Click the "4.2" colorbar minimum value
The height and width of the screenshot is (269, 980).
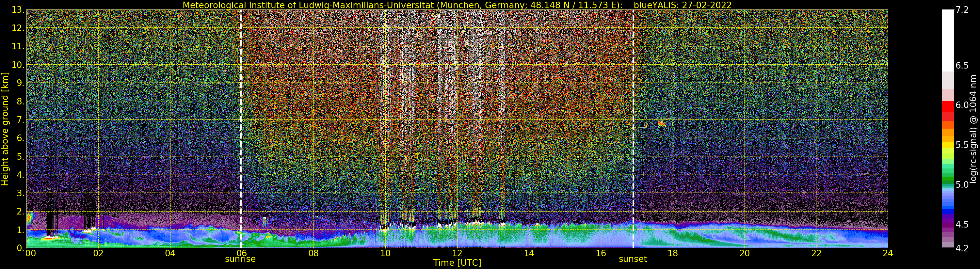point(962,248)
